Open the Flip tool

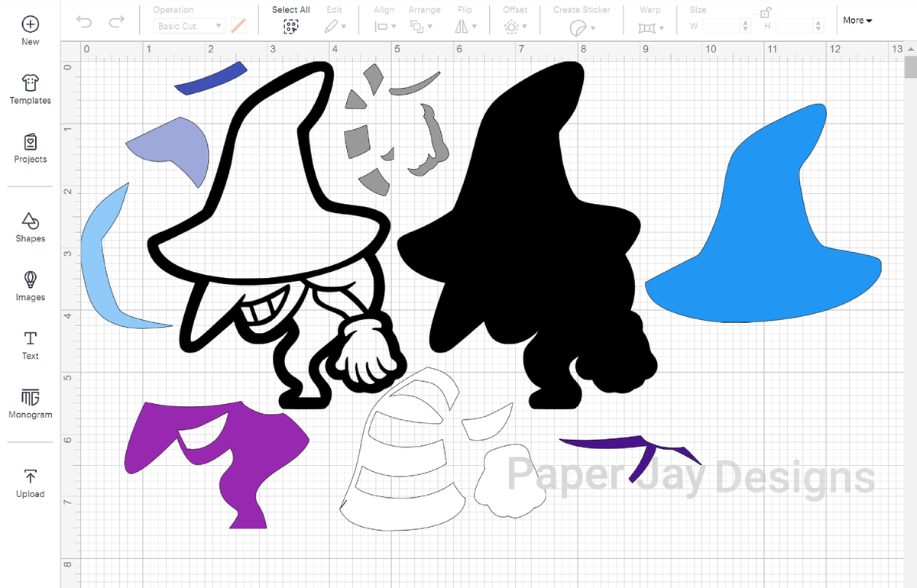tap(465, 27)
